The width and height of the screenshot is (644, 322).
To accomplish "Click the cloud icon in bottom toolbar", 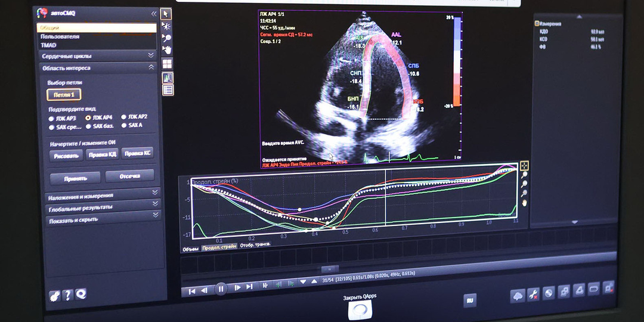I will click(x=518, y=295).
